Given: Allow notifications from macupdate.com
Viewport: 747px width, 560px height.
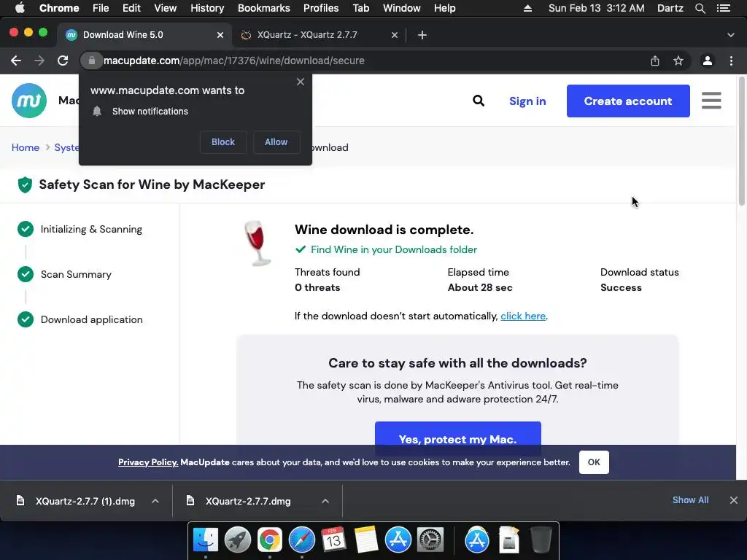Looking at the screenshot, I should click(x=276, y=142).
